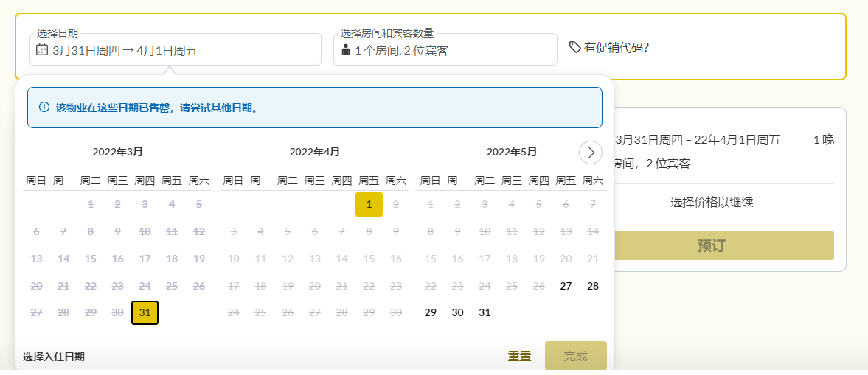This screenshot has height=375, width=868.
Task: Click the calendar icon in date field
Action: click(x=43, y=50)
